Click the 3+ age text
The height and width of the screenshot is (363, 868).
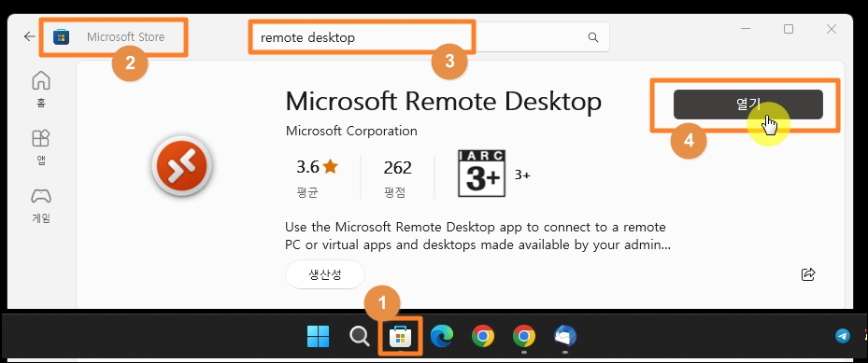pyautogui.click(x=522, y=175)
